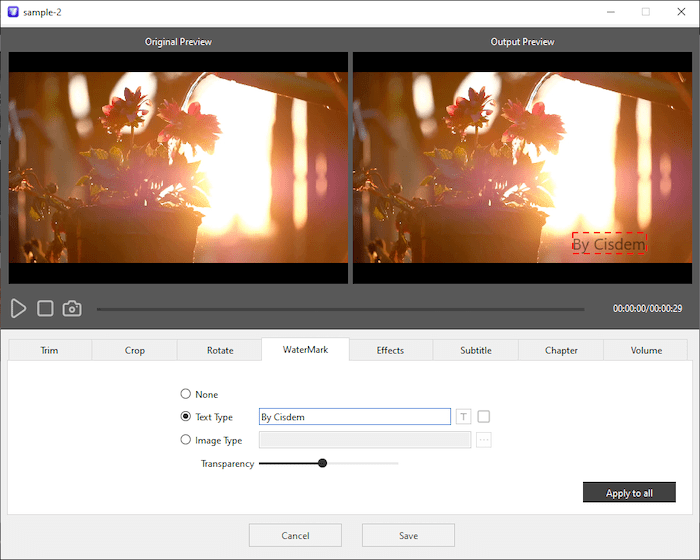Take a snapshot with the camera icon

pyautogui.click(x=72, y=308)
